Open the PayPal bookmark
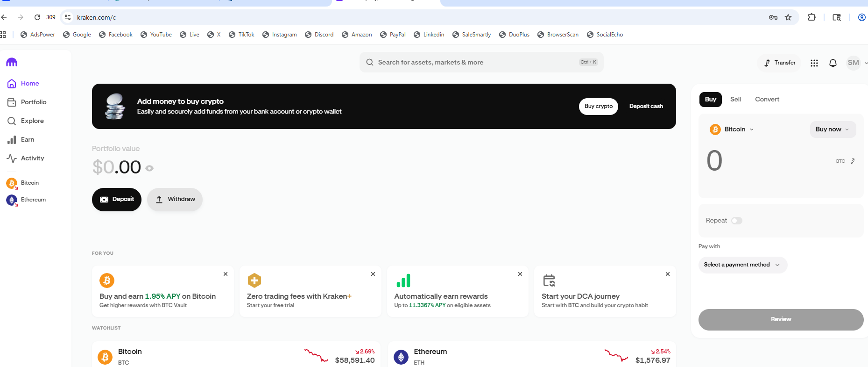Image resolution: width=868 pixels, height=367 pixels. click(x=393, y=35)
